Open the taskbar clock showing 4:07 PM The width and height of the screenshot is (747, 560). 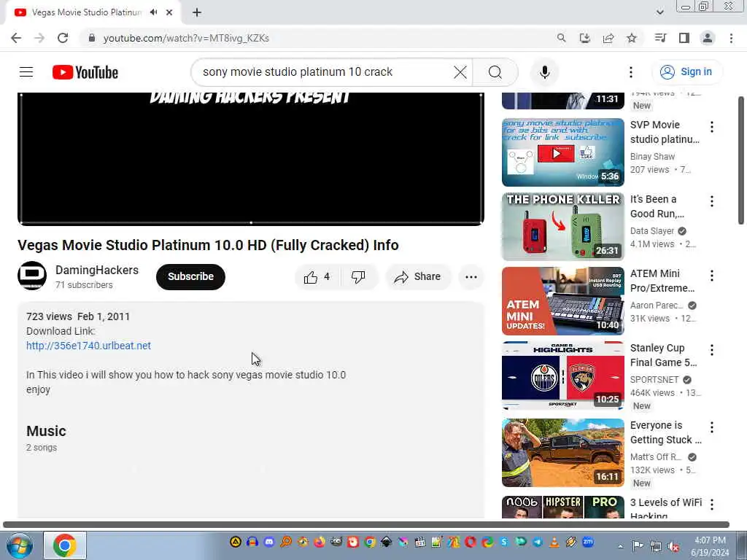point(710,546)
